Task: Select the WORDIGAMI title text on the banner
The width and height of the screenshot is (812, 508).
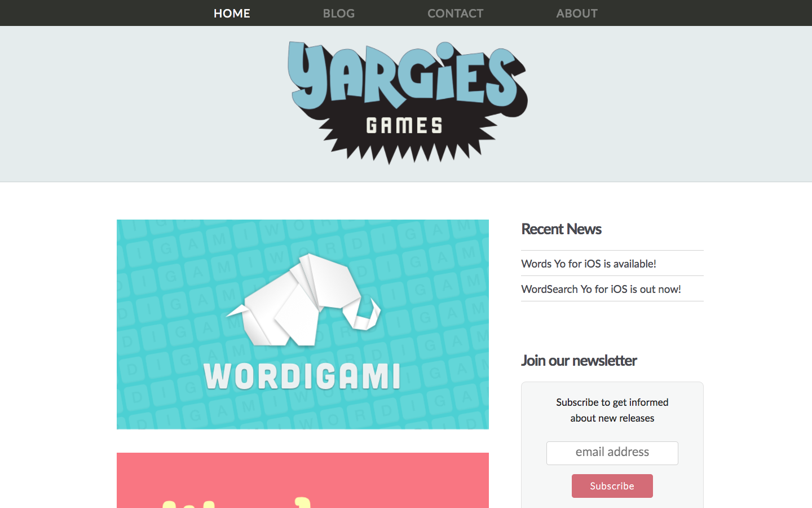Action: click(x=302, y=376)
